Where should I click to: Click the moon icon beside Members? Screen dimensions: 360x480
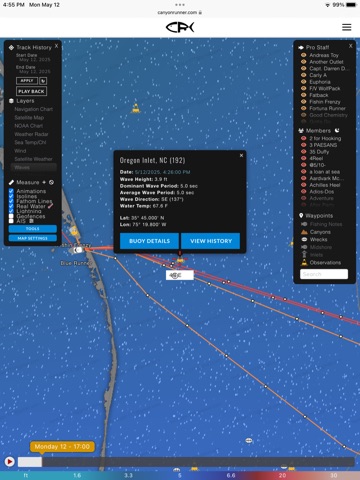(x=337, y=130)
